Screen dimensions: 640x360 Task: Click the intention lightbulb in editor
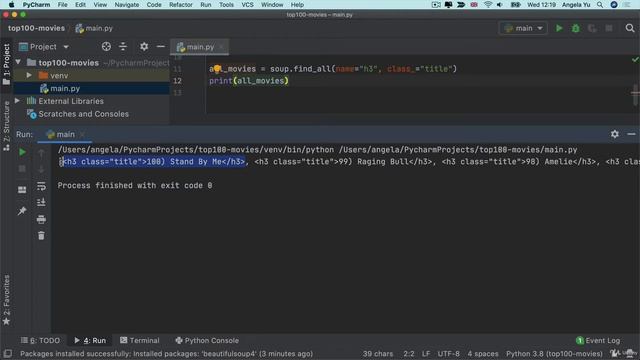(218, 69)
